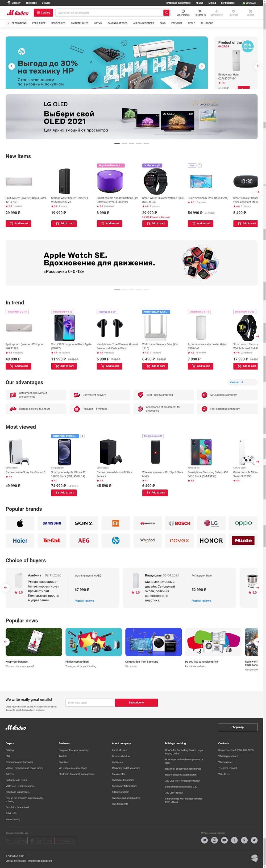Advance HP banner with right arrow
The image size is (266, 868).
pyautogui.click(x=202, y=66)
